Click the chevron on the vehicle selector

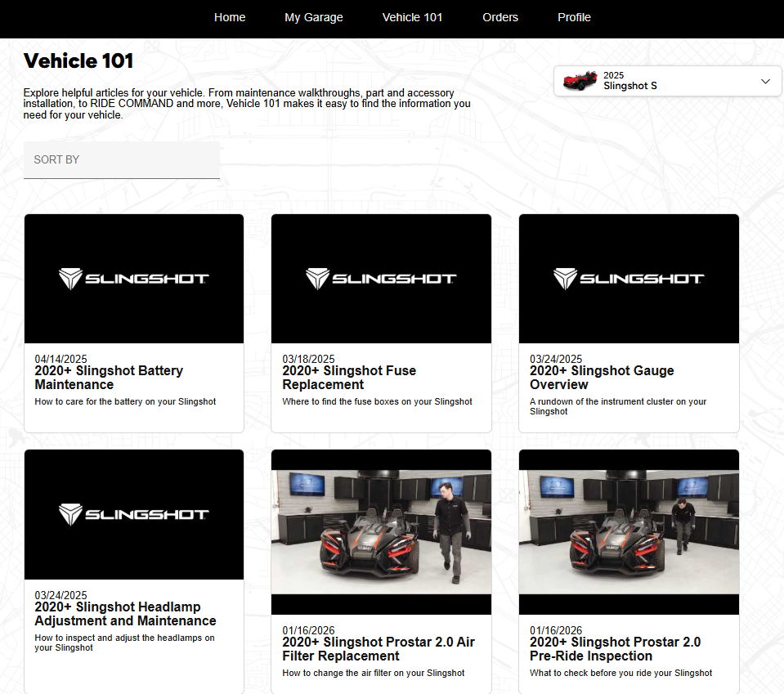765,81
